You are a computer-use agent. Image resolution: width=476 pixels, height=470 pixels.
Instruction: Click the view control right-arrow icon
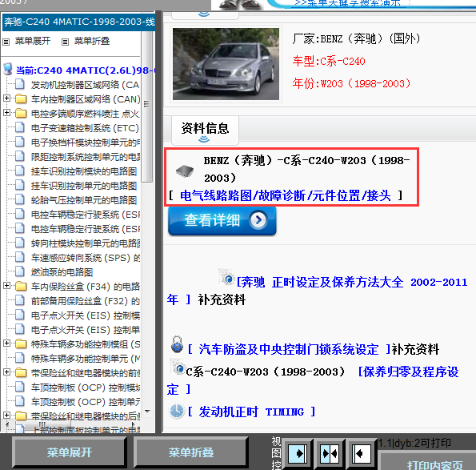coord(298,454)
